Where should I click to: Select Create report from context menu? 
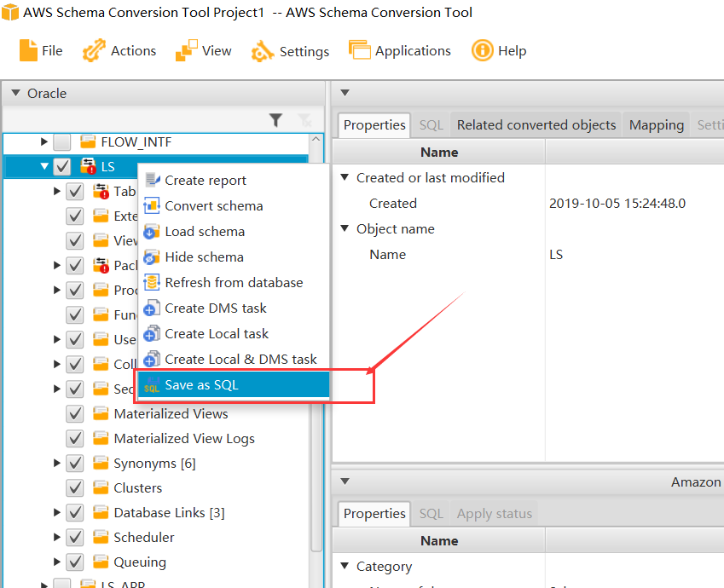click(233, 180)
